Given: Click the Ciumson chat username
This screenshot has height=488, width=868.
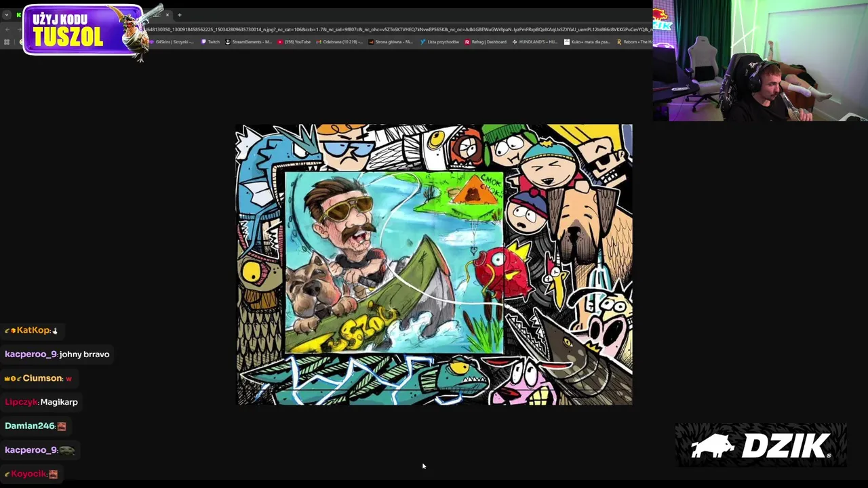Looking at the screenshot, I should click(x=43, y=378).
